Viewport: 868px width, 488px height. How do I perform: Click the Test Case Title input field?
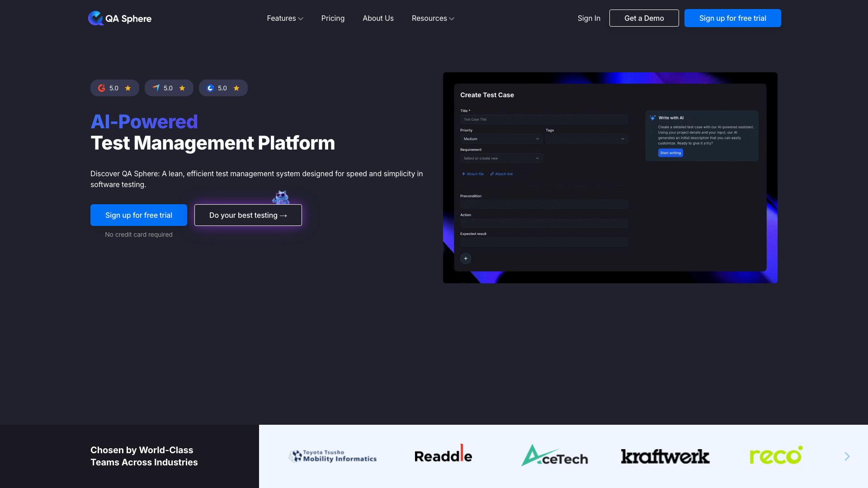[544, 119]
